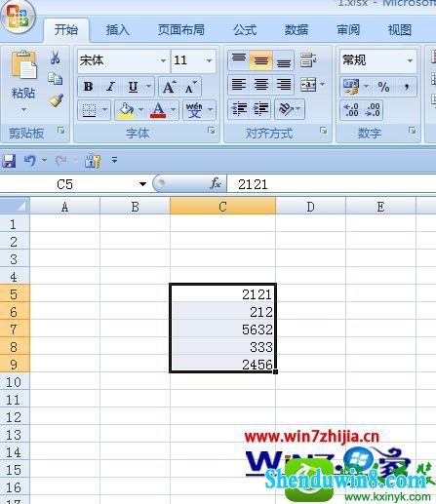Select column C header
The image size is (436, 504).
222,207
